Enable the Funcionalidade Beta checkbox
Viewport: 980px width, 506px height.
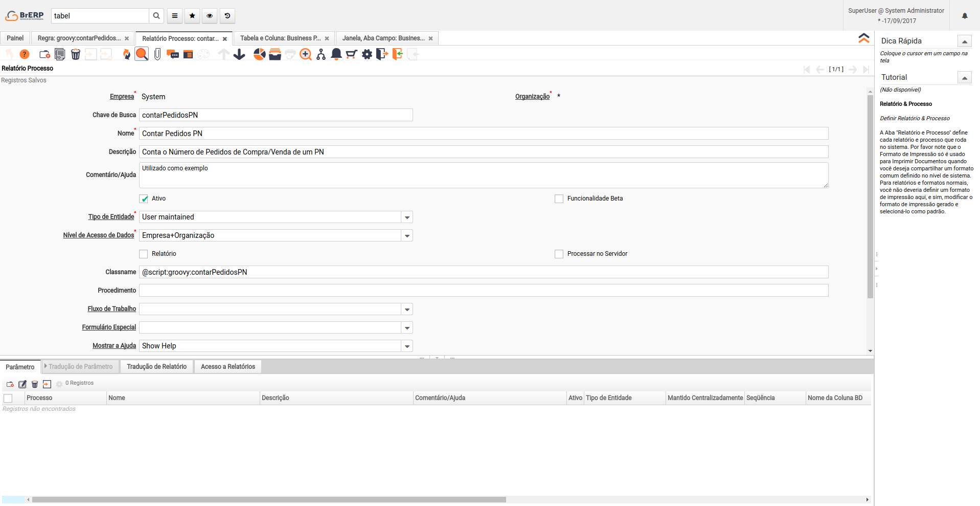tap(559, 199)
